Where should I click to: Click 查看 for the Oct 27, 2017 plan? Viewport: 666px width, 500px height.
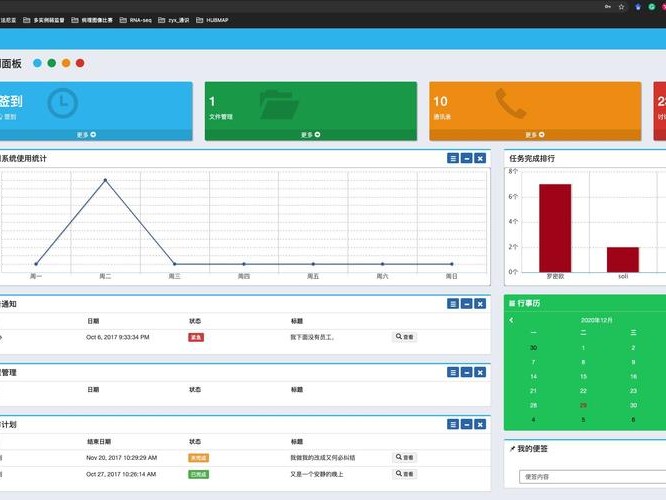pos(404,474)
